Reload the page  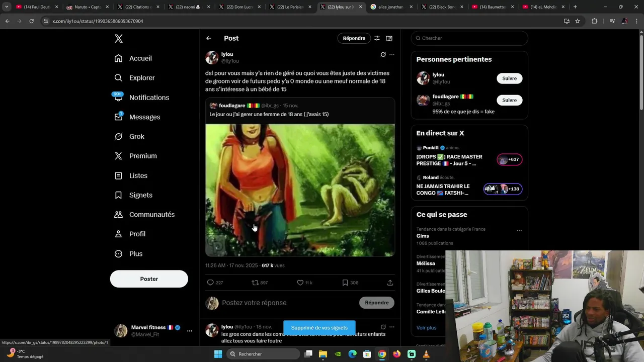(x=31, y=21)
